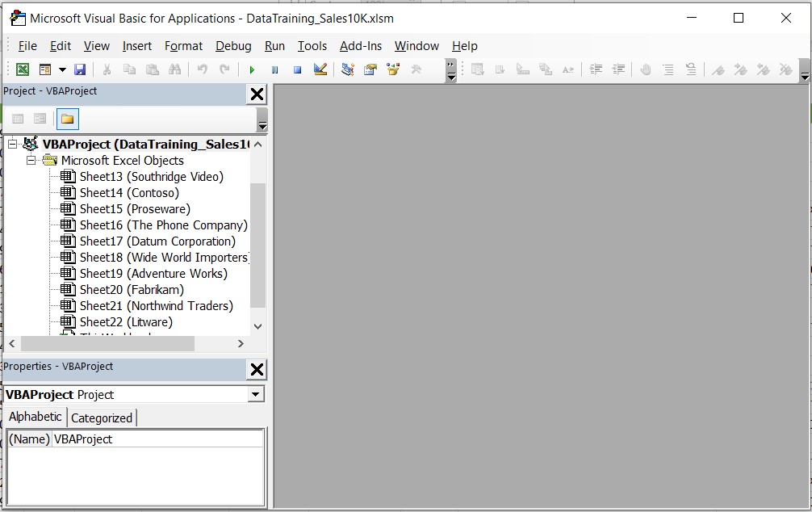
Task: Open the Insert menu
Action: 136,46
